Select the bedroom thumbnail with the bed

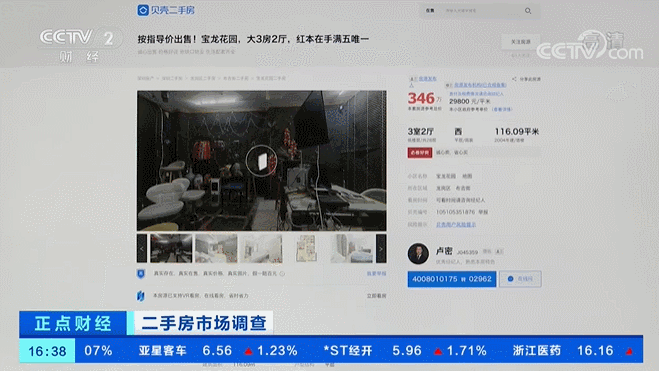(x=352, y=248)
